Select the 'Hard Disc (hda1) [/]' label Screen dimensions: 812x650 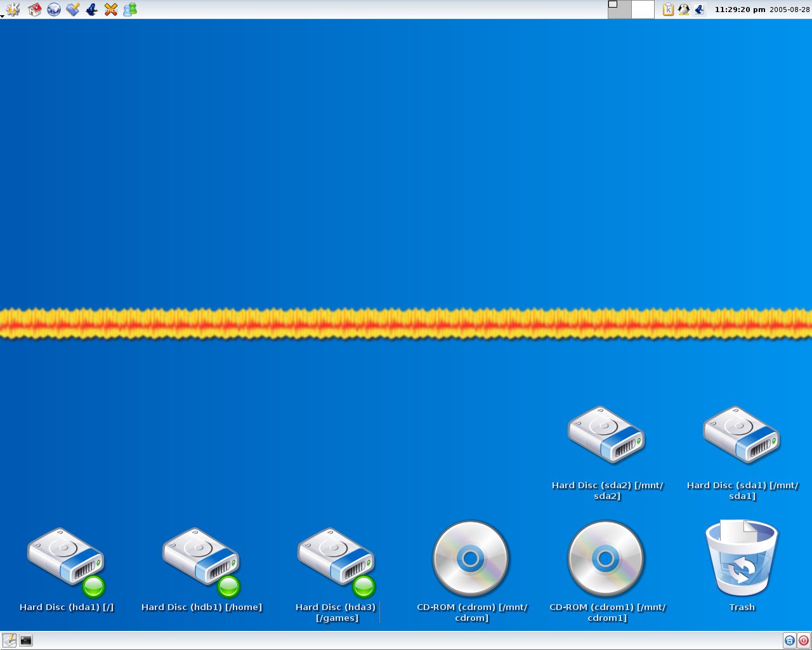click(x=67, y=607)
